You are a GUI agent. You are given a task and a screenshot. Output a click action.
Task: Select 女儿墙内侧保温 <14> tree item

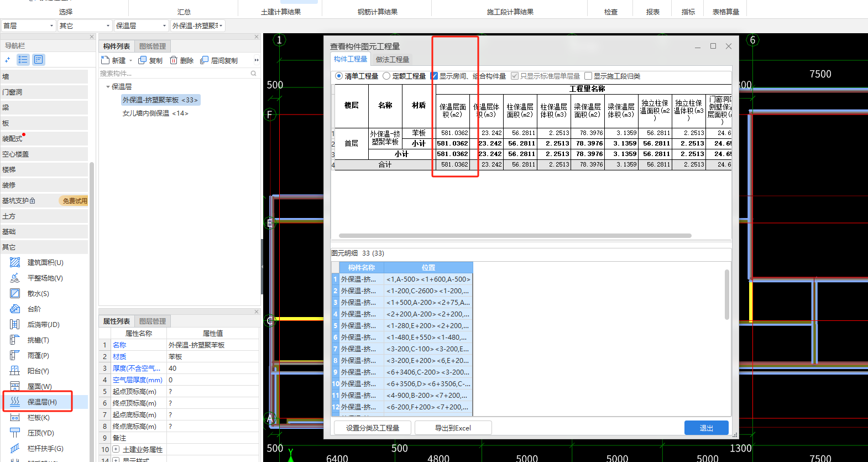coord(155,113)
